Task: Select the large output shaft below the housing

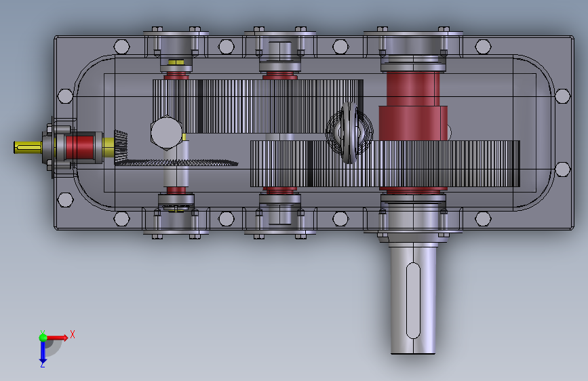Action: coord(413,298)
